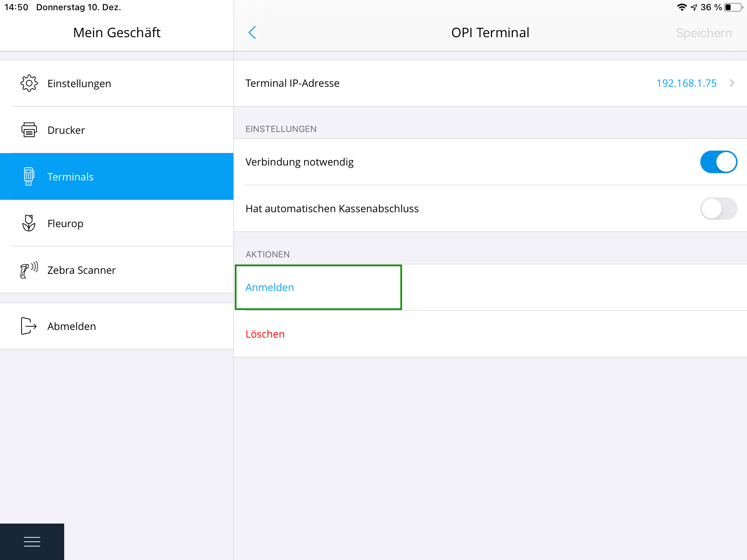Tap the red Löschen action

coord(265,334)
